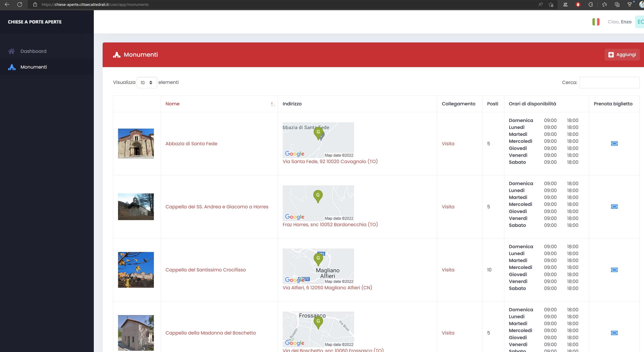Click map thumbnail for Magliano Alfieri
Screen dimensions: 644x352
click(318, 266)
